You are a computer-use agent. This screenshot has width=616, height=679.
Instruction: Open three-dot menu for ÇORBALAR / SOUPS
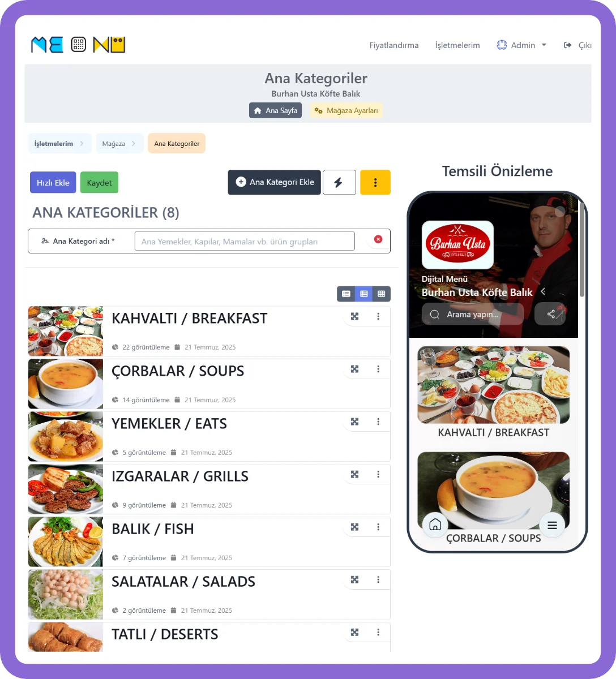coord(378,369)
